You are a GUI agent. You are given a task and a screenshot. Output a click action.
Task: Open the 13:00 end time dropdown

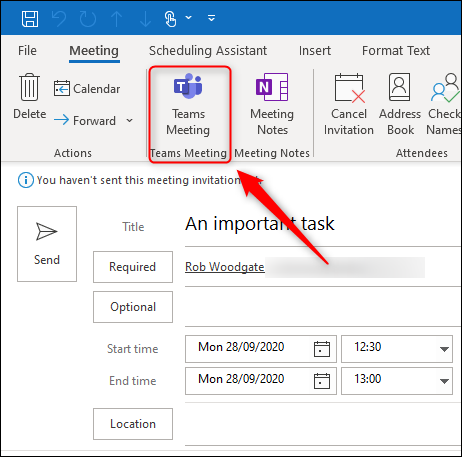coord(444,381)
